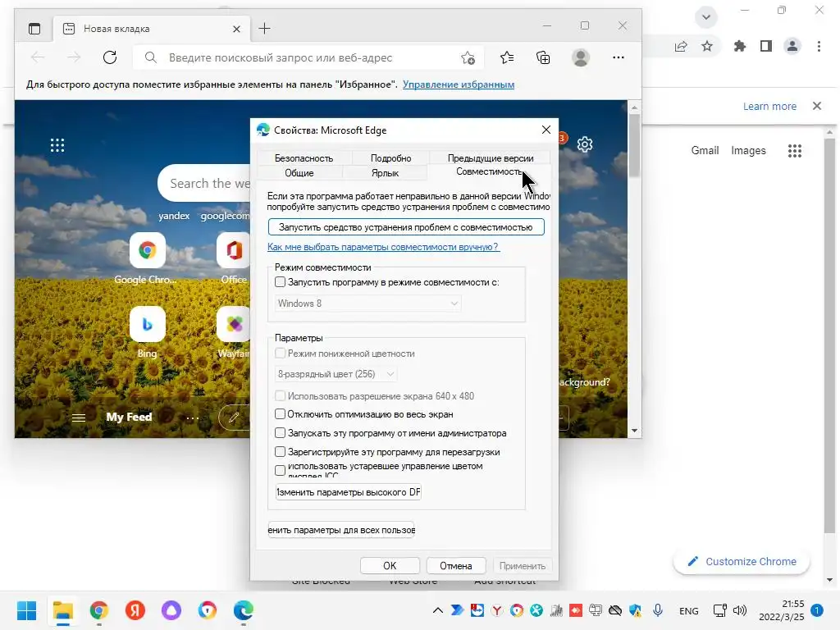The image size is (840, 630).
Task: Open the Edge tab actions menu icon
Action: click(34, 29)
